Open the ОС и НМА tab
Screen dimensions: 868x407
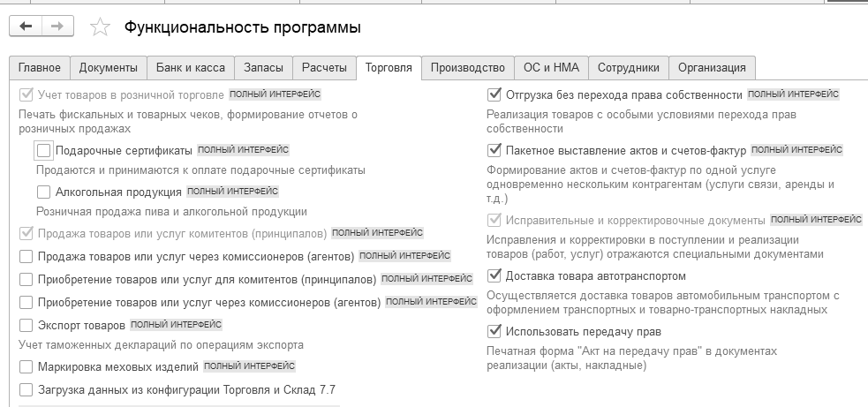tap(551, 68)
